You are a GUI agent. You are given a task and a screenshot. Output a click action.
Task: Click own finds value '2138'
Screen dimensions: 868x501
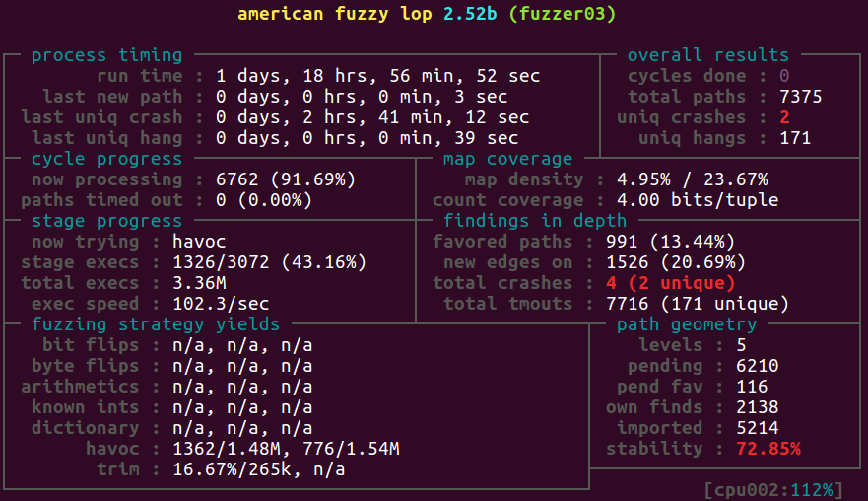tap(758, 407)
